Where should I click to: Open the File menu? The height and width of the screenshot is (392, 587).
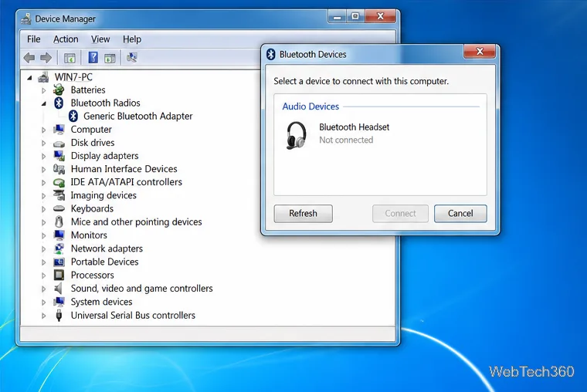34,39
